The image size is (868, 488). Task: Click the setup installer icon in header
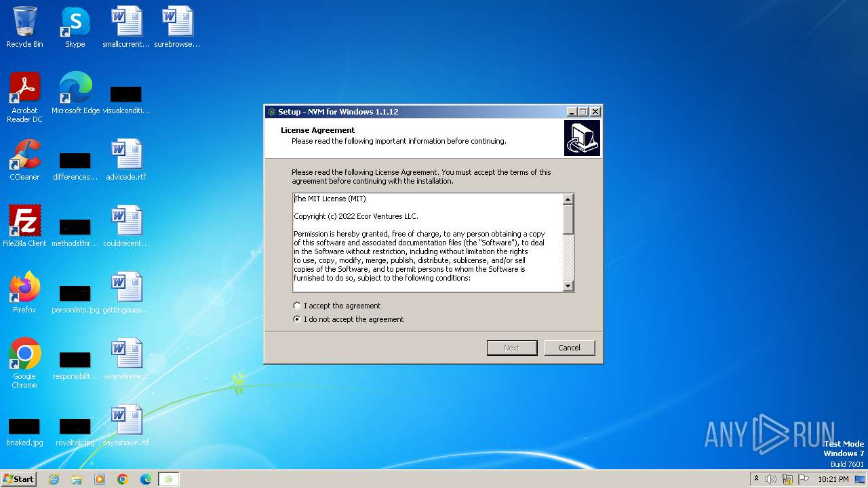tap(582, 138)
